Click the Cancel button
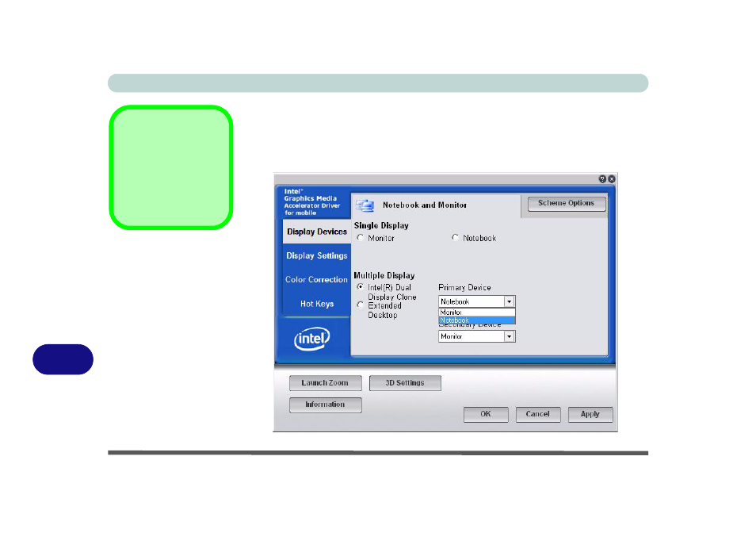Screen dimensions: 756x533 click(538, 414)
